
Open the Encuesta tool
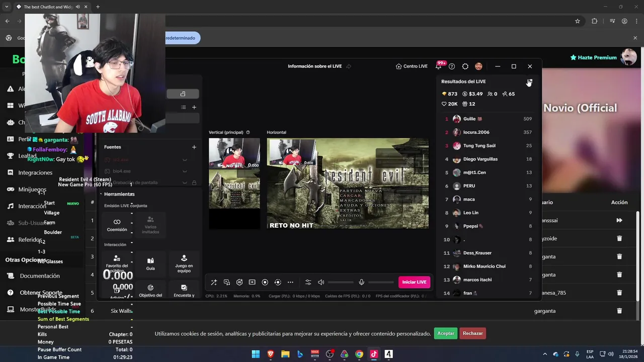pos(184,291)
